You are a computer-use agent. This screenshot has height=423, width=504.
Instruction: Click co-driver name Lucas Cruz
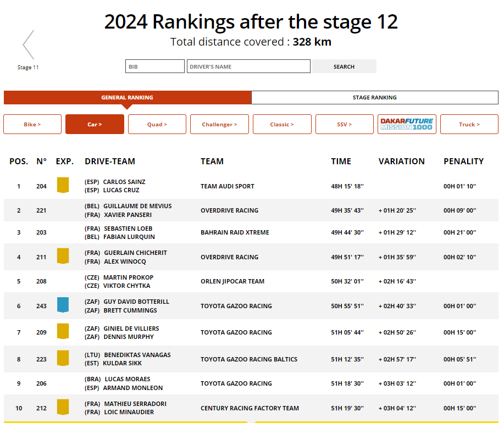coord(121,190)
